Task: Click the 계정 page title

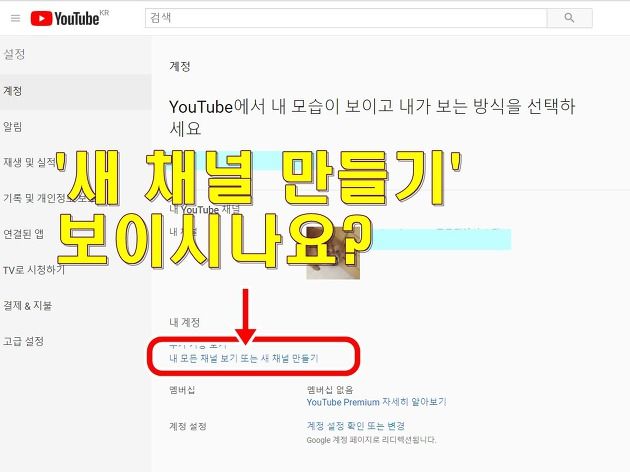Action: click(180, 66)
